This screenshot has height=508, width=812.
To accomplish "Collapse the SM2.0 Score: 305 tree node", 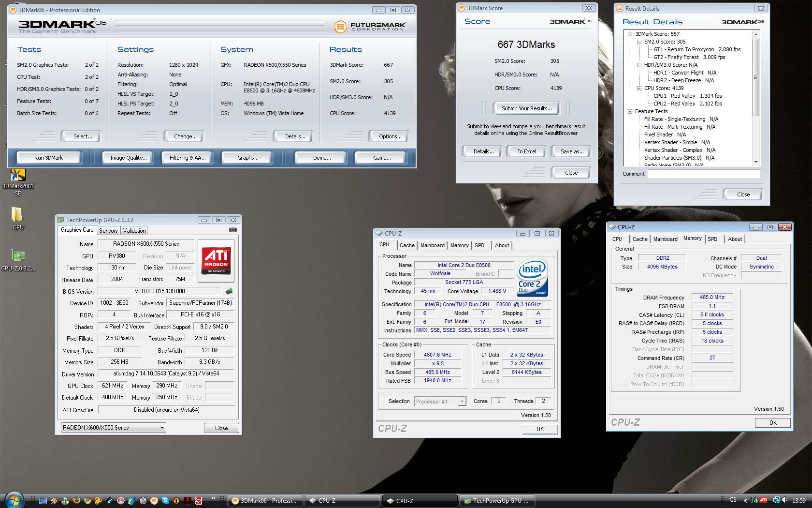I will pos(639,42).
